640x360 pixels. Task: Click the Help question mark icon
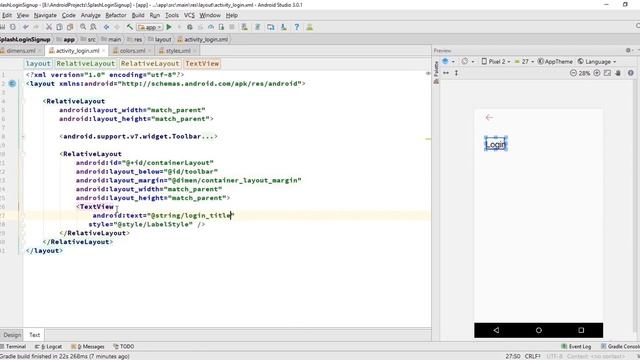click(x=297, y=27)
